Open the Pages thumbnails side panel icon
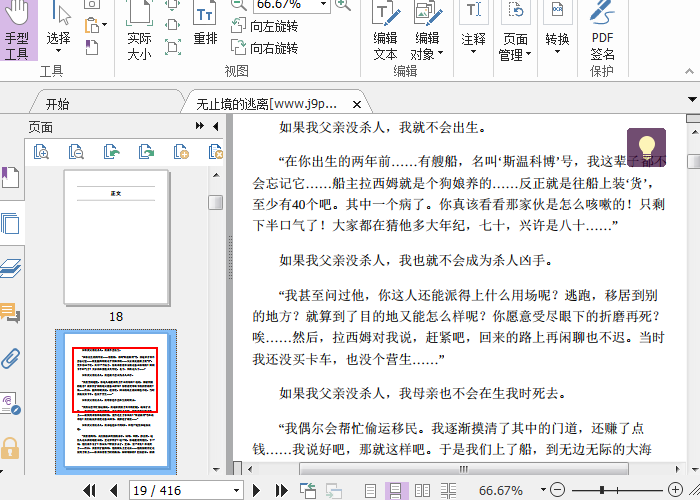 click(x=10, y=224)
